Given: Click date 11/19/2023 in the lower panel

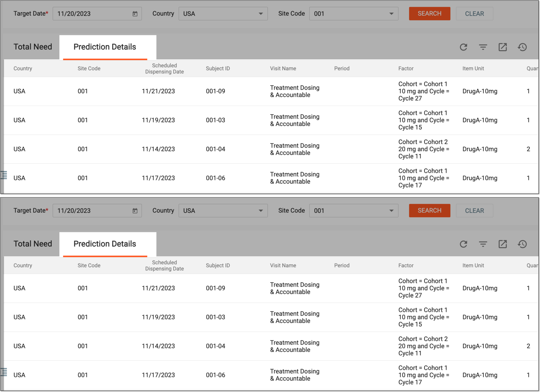Looking at the screenshot, I should (158, 317).
